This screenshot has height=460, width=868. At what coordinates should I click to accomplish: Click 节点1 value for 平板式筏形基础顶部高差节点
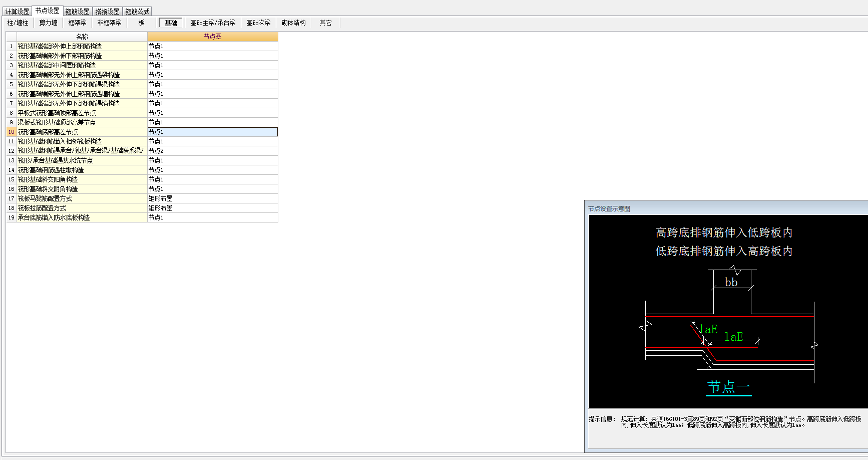tap(212, 113)
